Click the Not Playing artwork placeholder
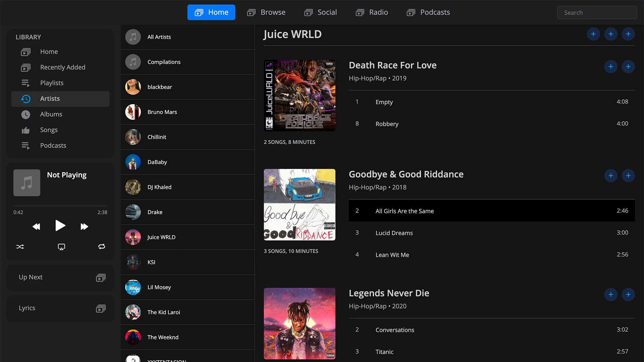The width and height of the screenshot is (644, 362). tap(27, 183)
